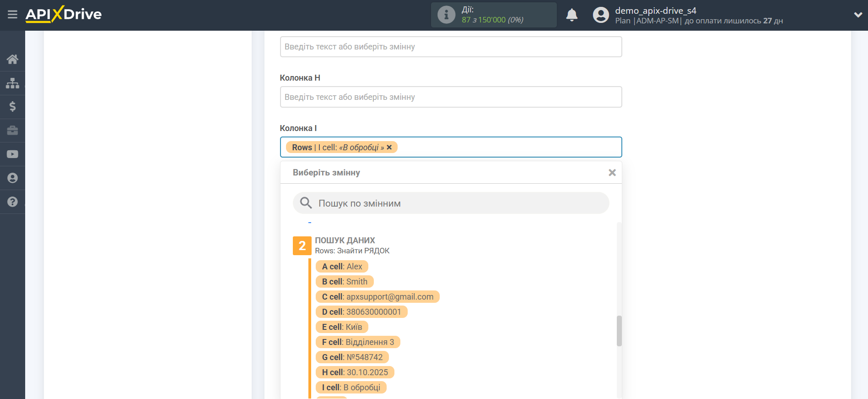Select the 'A cell: Alex' variable
This screenshot has height=399, width=868.
342,267
